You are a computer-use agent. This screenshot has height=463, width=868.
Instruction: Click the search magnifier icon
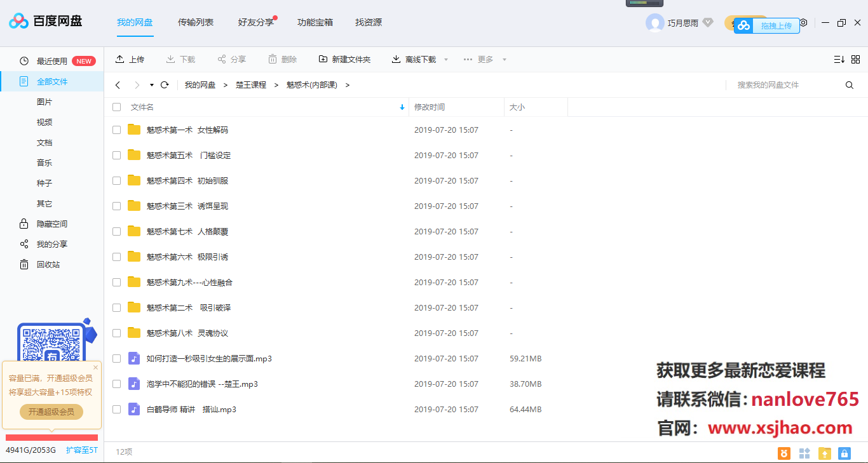coord(850,85)
